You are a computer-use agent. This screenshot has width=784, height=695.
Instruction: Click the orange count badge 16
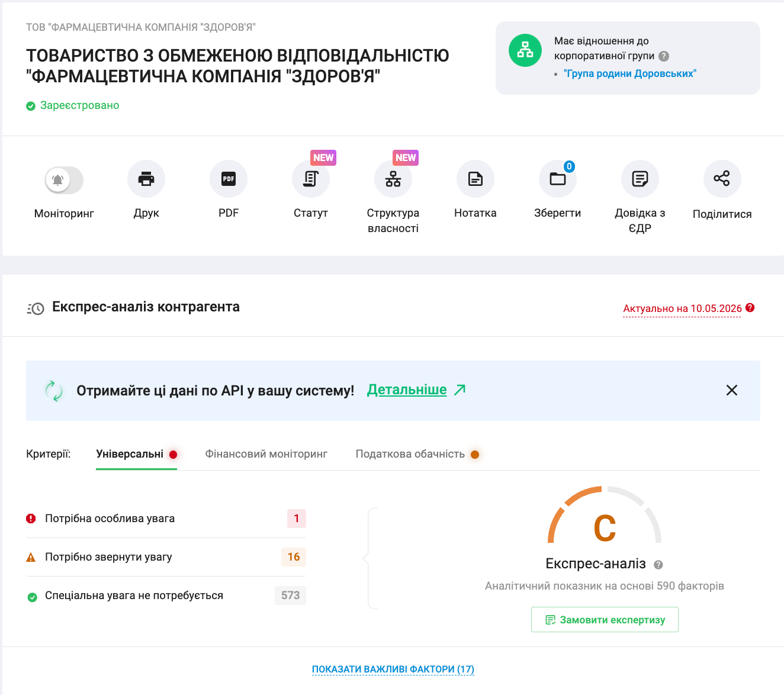pyautogui.click(x=294, y=557)
